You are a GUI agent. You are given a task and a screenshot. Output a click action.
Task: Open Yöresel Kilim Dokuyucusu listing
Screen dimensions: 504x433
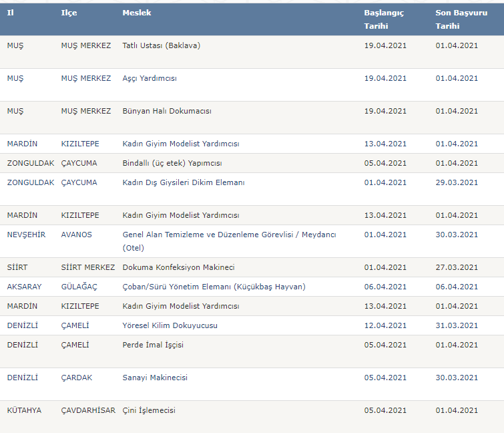170,325
